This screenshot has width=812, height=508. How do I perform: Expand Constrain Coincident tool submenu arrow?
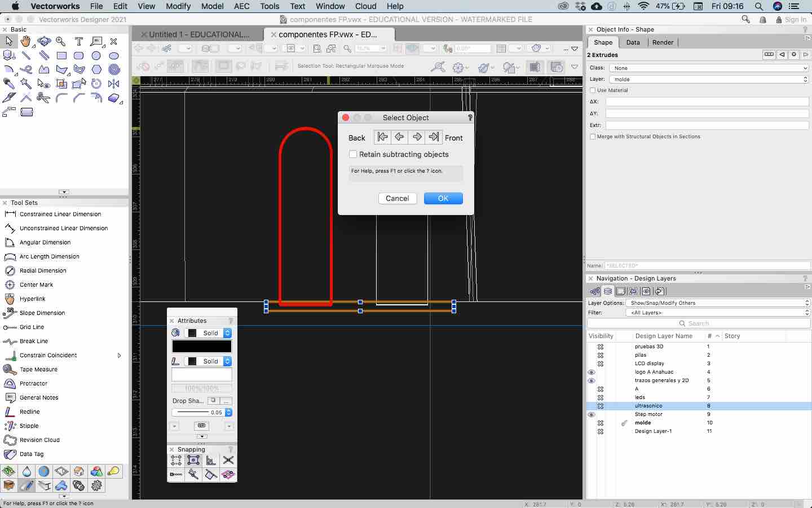click(x=119, y=355)
